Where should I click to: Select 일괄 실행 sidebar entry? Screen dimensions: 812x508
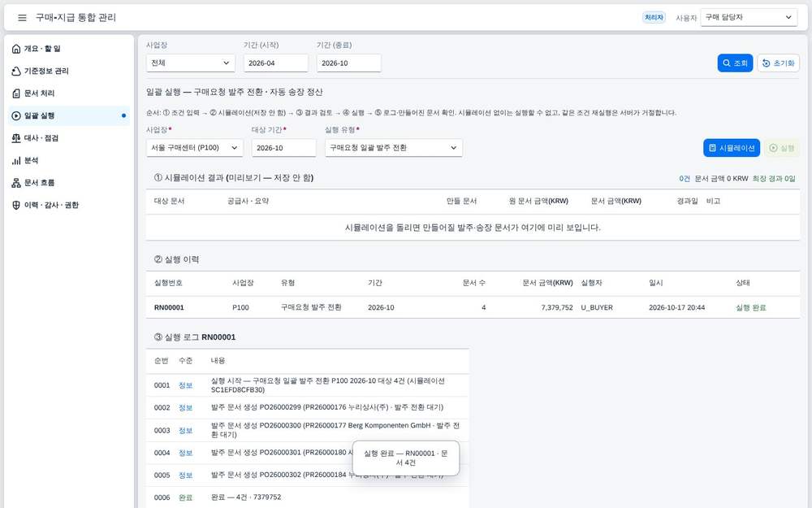69,115
